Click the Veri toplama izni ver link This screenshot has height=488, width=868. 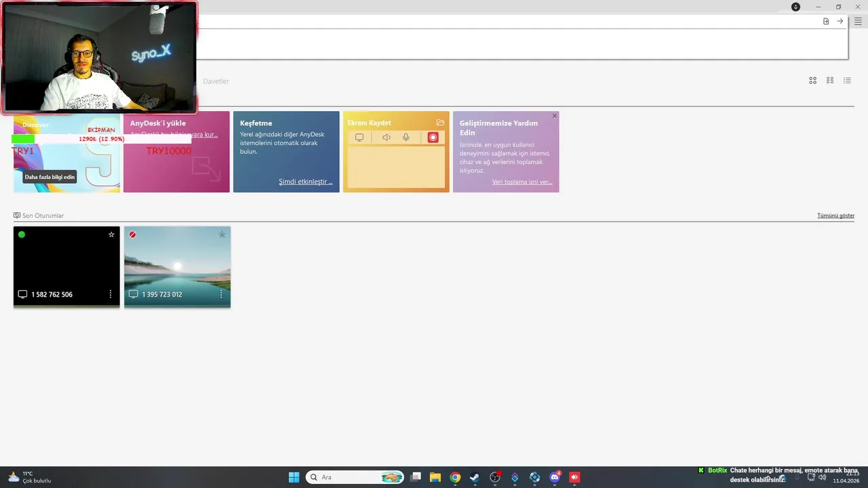pos(522,182)
